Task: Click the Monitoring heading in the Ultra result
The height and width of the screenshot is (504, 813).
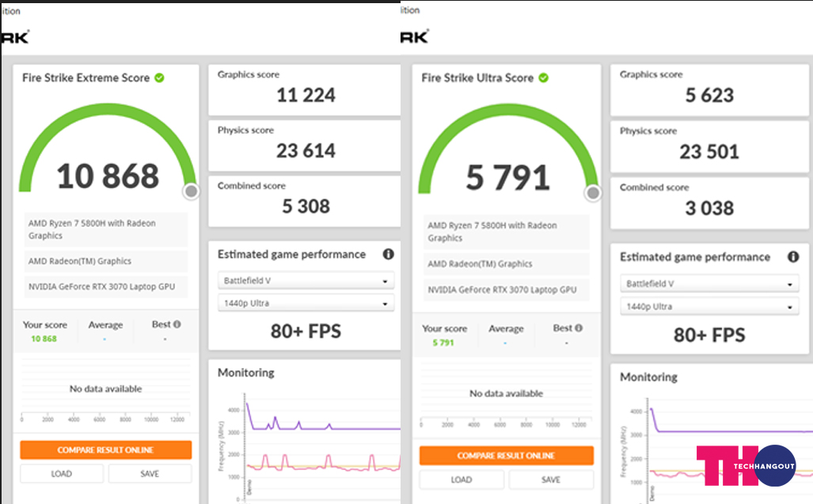Action: click(x=648, y=377)
